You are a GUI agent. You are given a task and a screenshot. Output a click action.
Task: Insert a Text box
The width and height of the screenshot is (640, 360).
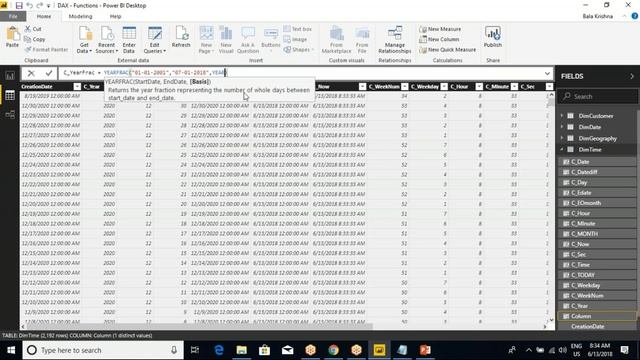point(298,29)
